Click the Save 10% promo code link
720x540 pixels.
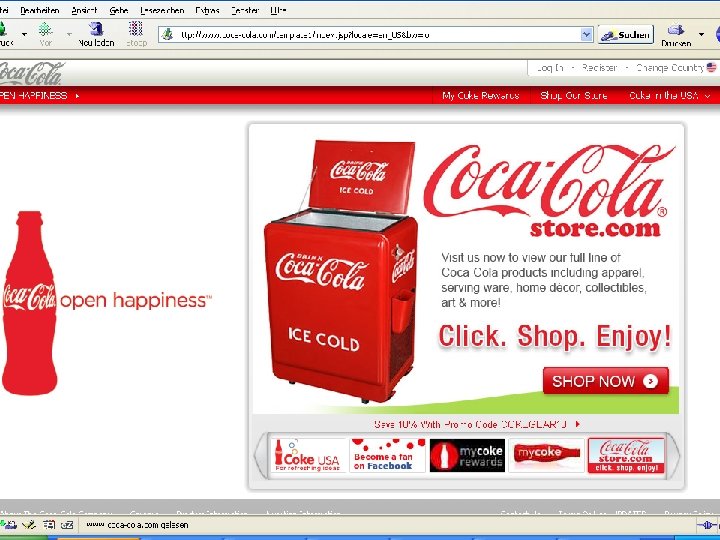point(470,424)
